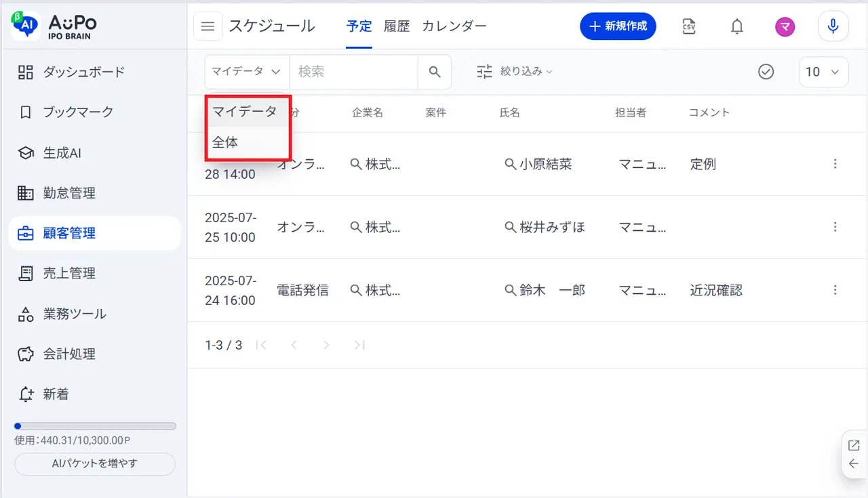Open the rows-per-page 10 dropdown

[824, 72]
